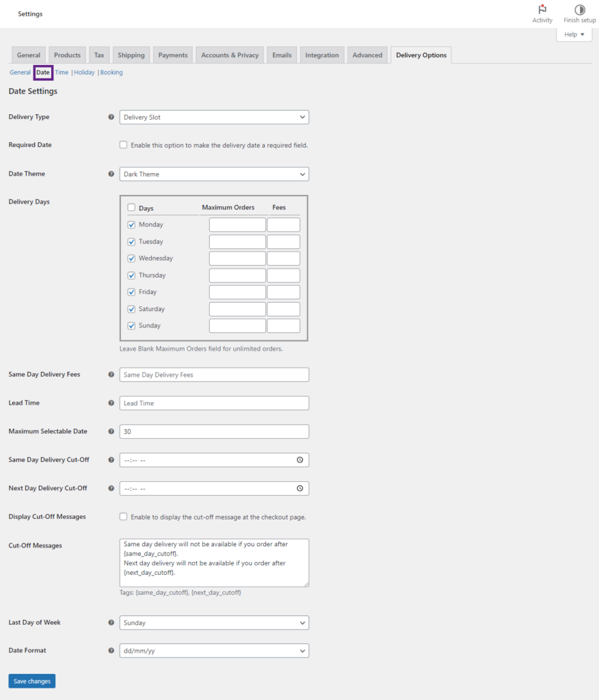Screen dimensions: 599x700
Task: Uncheck Sunday delivery day
Action: click(131, 326)
